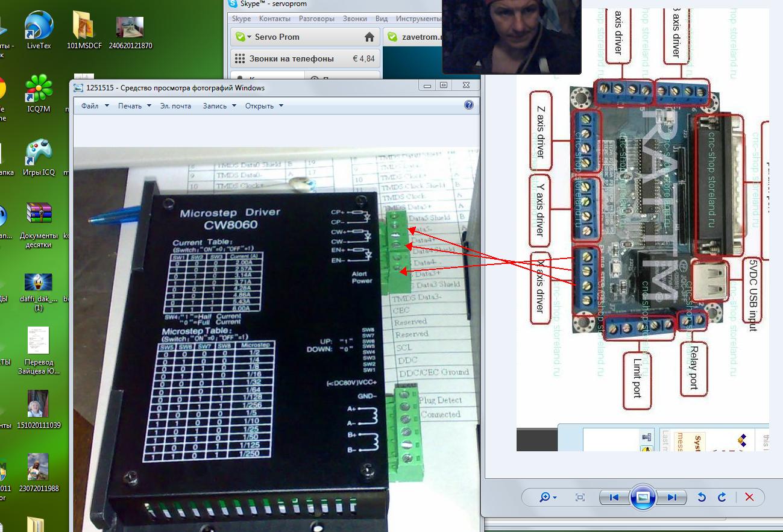Screen dimensions: 783x532
Task: Open the LiveTex desktop shortcut
Action: click(39, 30)
